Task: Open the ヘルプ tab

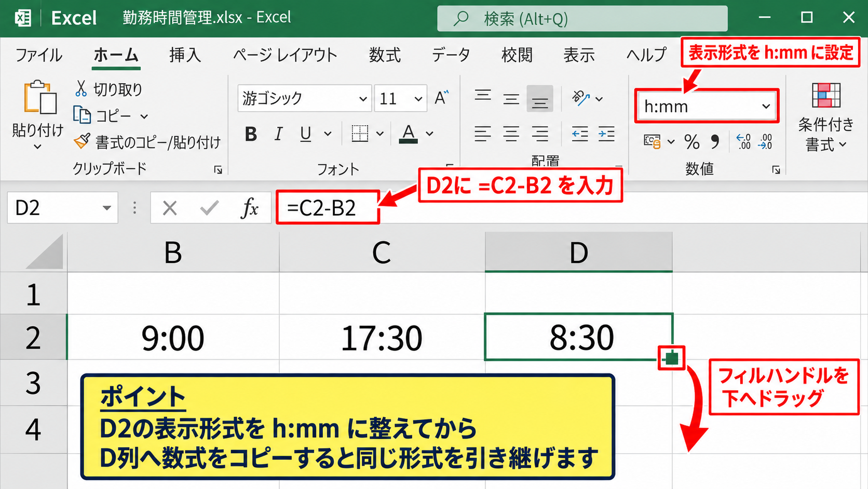Action: pyautogui.click(x=646, y=55)
